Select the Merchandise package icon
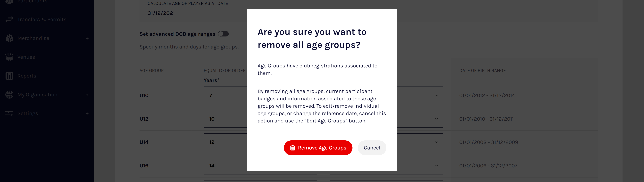The height and width of the screenshot is (182, 644). point(9,38)
